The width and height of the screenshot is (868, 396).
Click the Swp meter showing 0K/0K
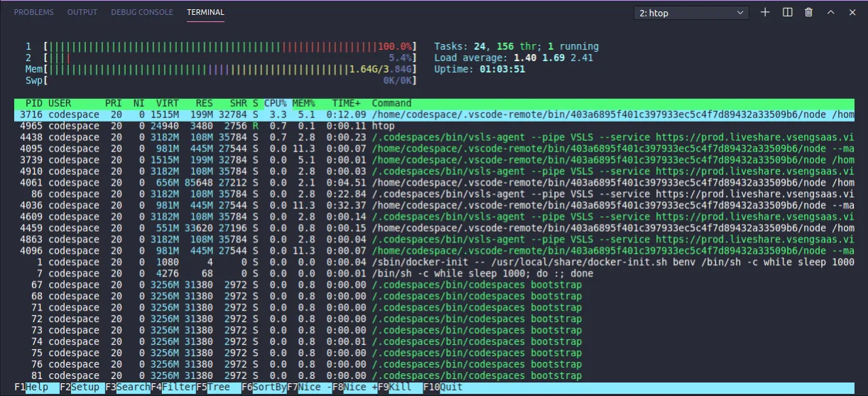(x=222, y=80)
